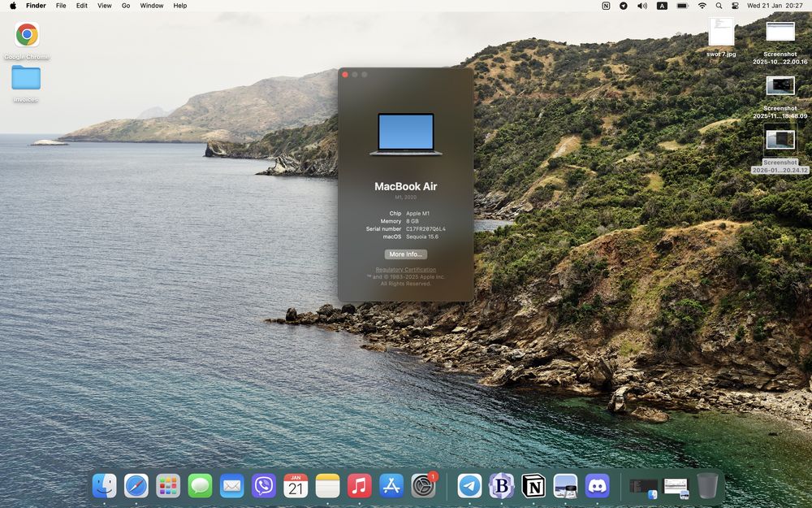Viewport: 812px width, 508px height.
Task: Open Spotlight search in menu bar
Action: [719, 6]
